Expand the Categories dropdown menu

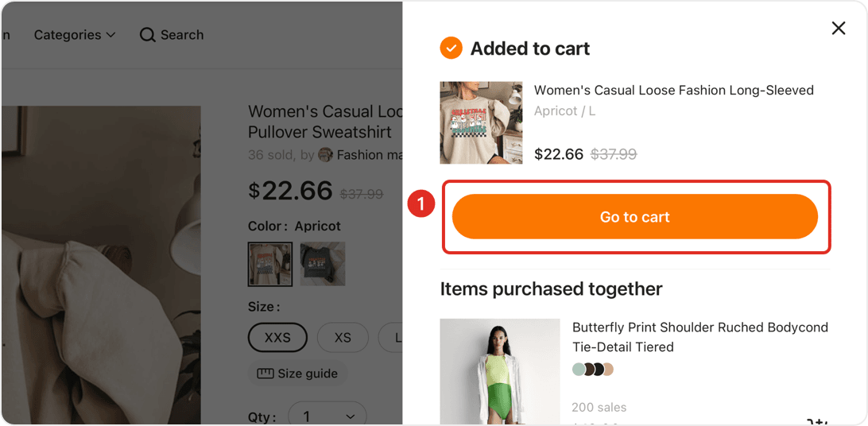pyautogui.click(x=75, y=35)
